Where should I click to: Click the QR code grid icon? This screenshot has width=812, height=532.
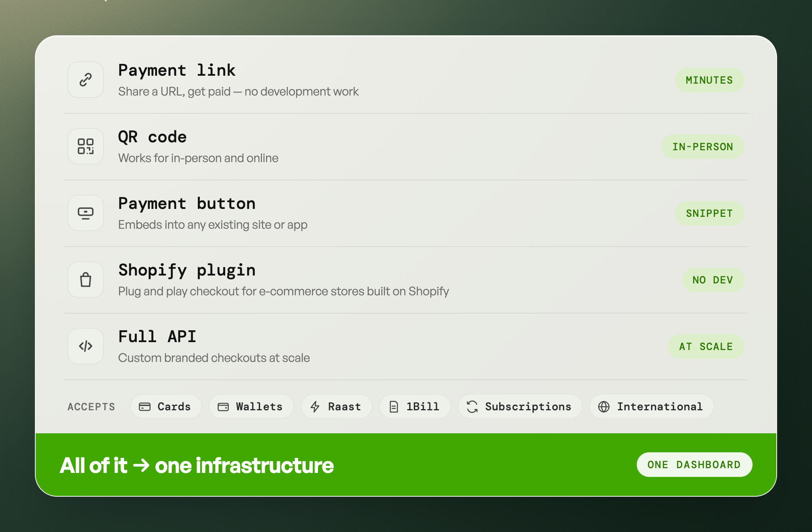pyautogui.click(x=86, y=146)
